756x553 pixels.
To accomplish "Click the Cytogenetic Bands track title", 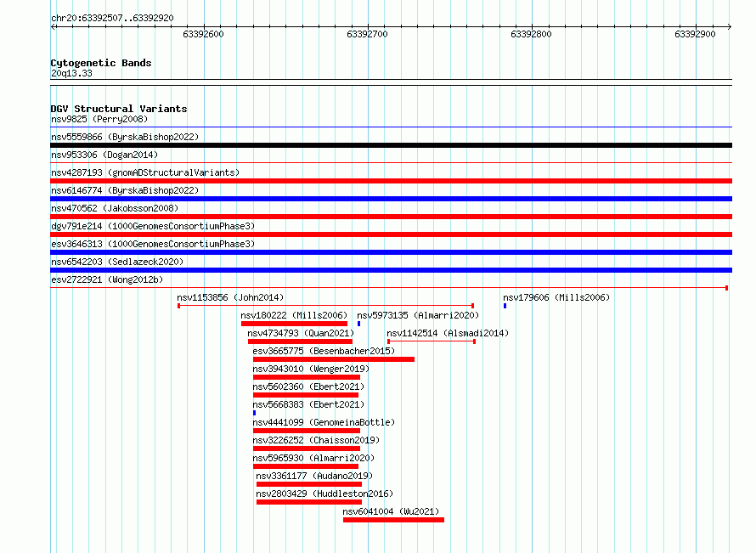I will click(x=101, y=63).
